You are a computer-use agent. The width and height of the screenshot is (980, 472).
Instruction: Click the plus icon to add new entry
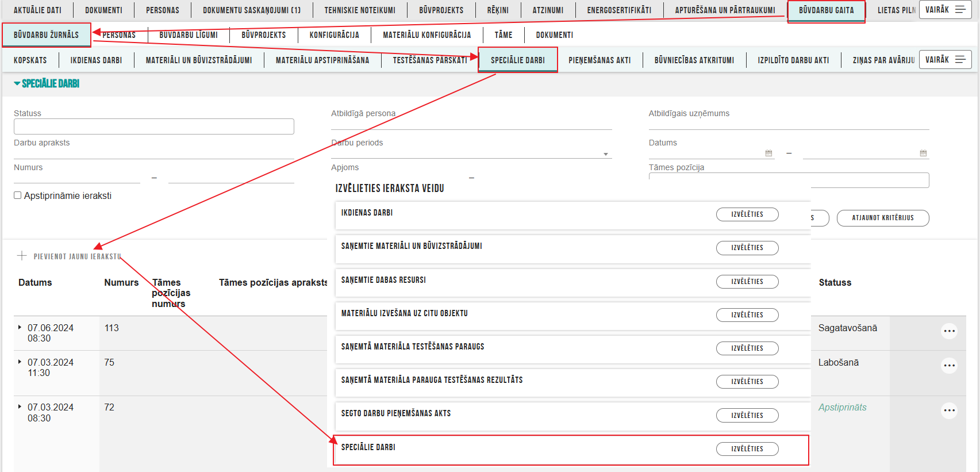(22, 256)
